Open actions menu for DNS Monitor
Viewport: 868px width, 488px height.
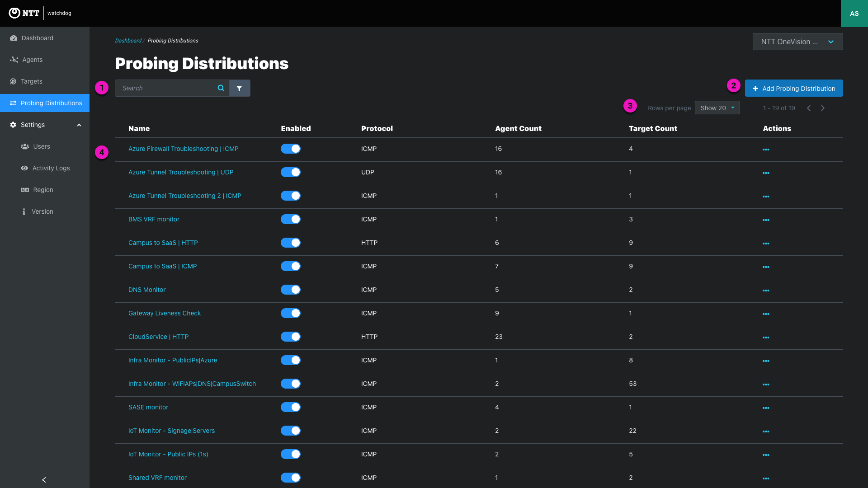pos(766,291)
